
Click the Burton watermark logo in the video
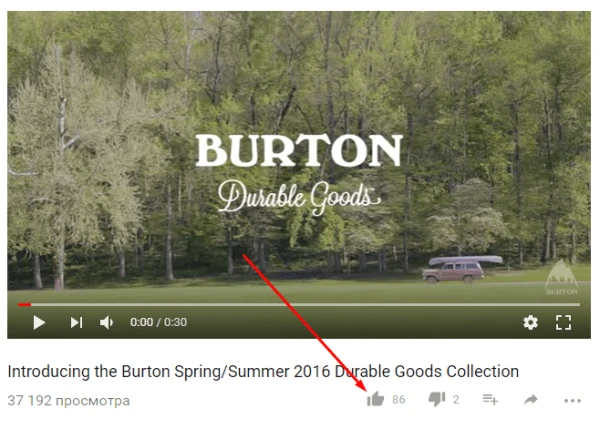[x=561, y=277]
